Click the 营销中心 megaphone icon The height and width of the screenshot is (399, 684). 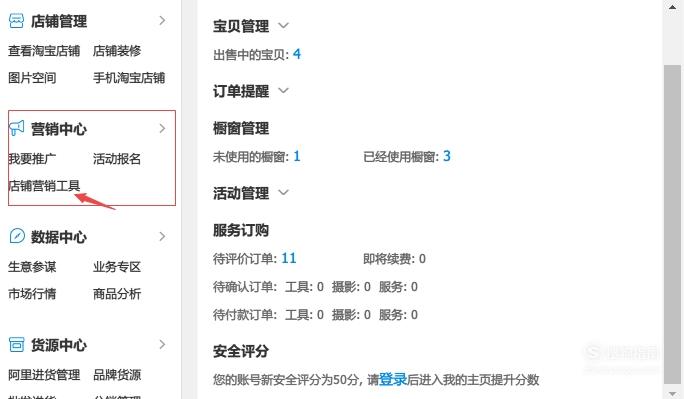point(17,128)
